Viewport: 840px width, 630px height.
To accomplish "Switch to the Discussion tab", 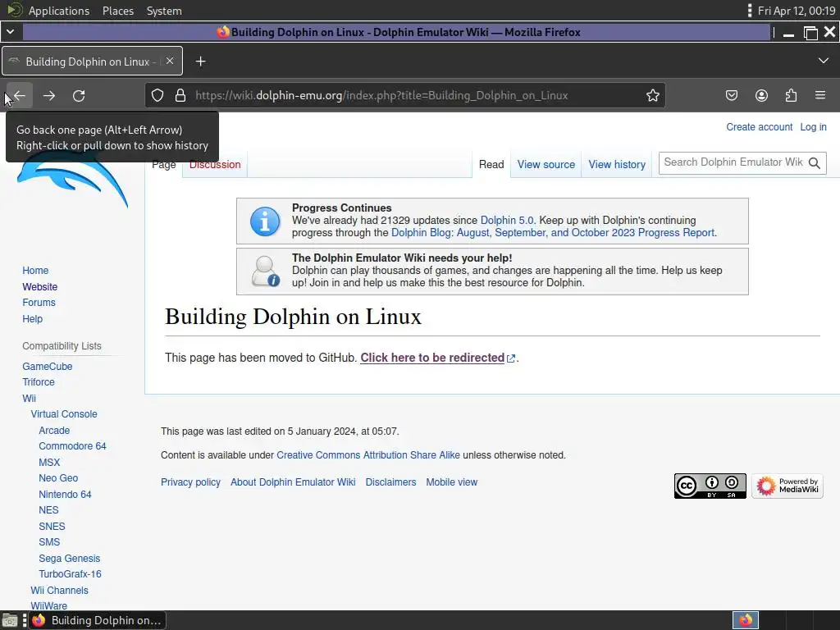I will 215,164.
